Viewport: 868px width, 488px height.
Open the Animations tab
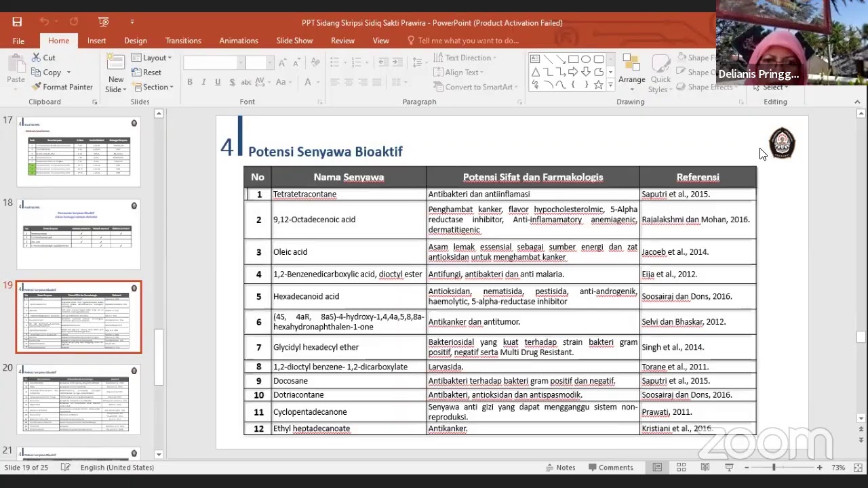239,41
